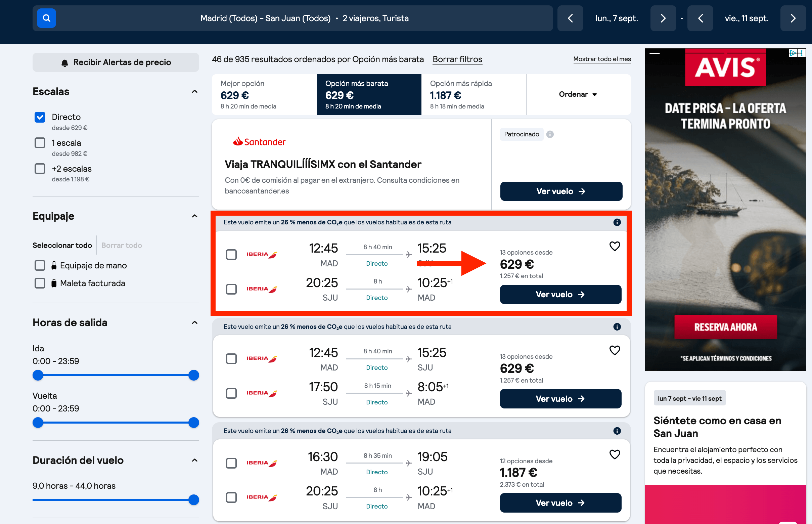Viewport: 812px width, 524px height.
Task: Save the 1.187 € flight with heart icon
Action: tap(614, 454)
